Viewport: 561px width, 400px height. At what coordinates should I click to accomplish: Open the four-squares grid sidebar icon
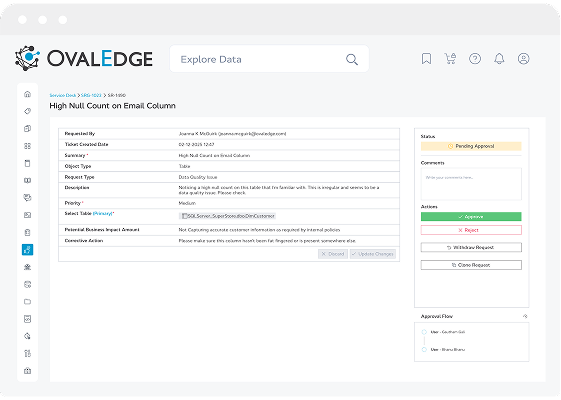pos(28,146)
